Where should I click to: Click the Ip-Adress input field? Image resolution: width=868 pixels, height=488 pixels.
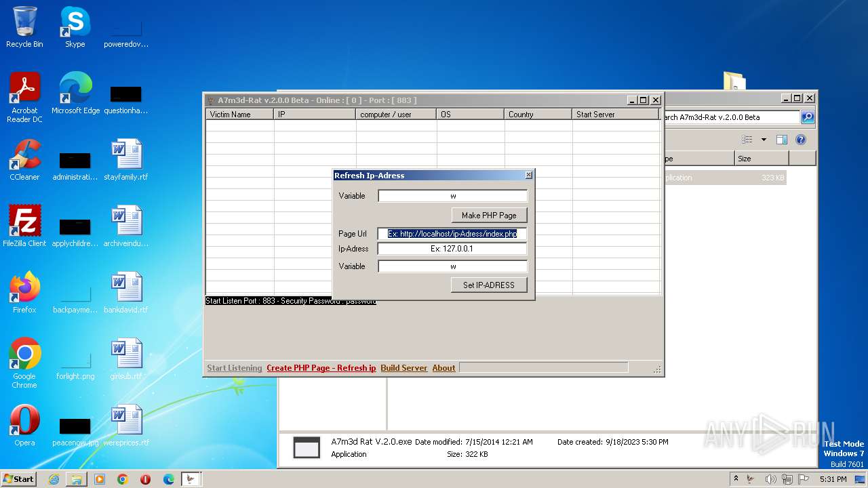(x=453, y=249)
